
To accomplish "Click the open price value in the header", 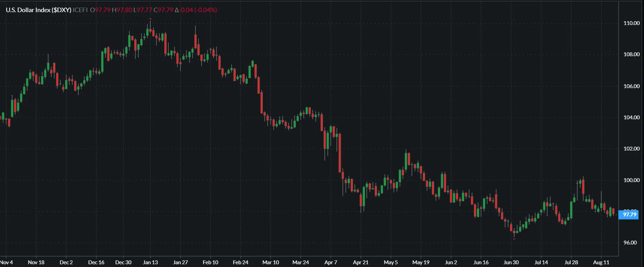I will click(102, 10).
